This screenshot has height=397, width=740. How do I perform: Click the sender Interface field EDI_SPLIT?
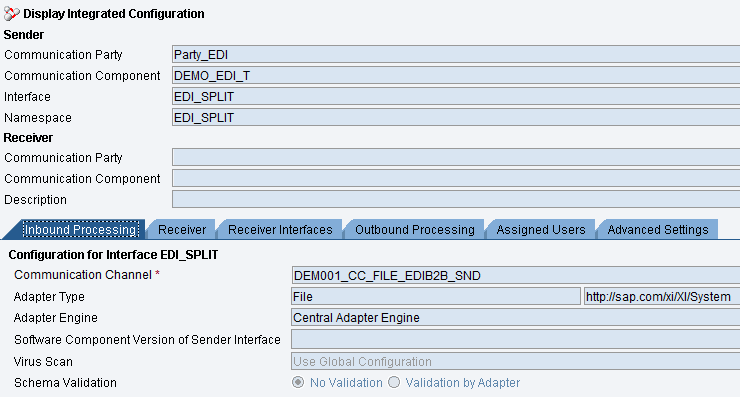tap(456, 97)
